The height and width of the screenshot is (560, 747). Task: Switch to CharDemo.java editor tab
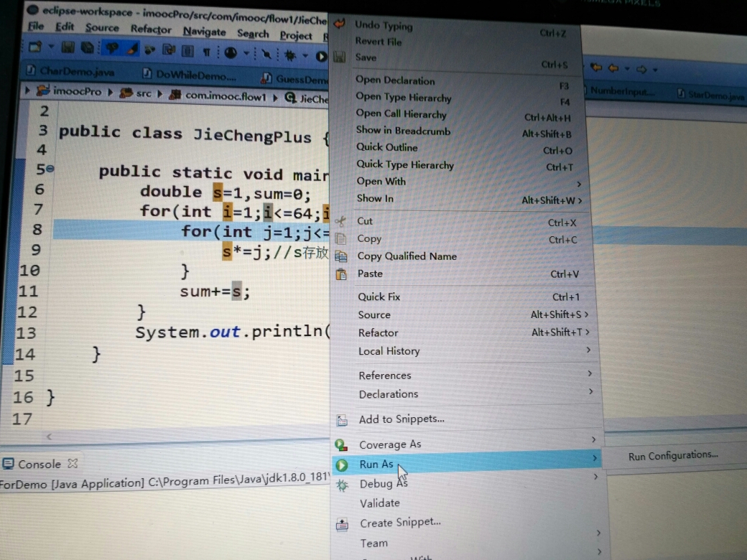tap(71, 71)
